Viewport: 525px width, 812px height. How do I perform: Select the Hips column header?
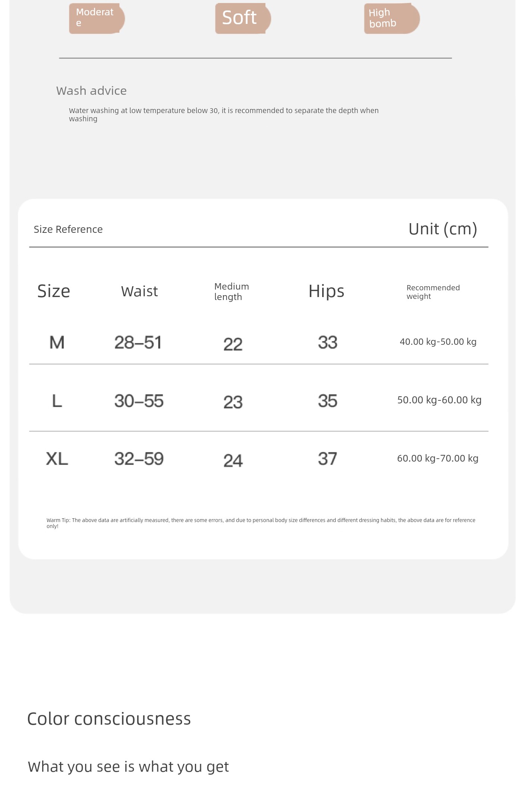326,291
